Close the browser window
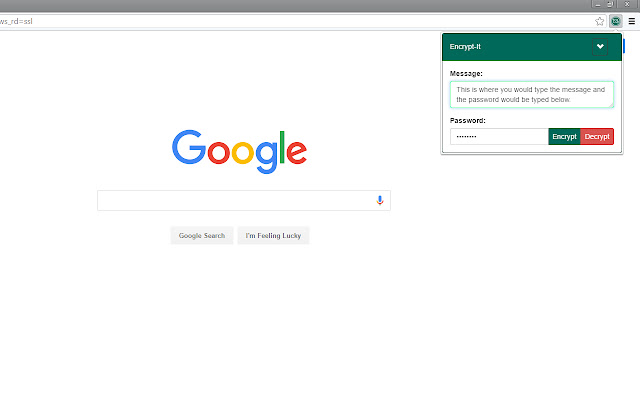The height and width of the screenshot is (400, 640). (x=627, y=4)
